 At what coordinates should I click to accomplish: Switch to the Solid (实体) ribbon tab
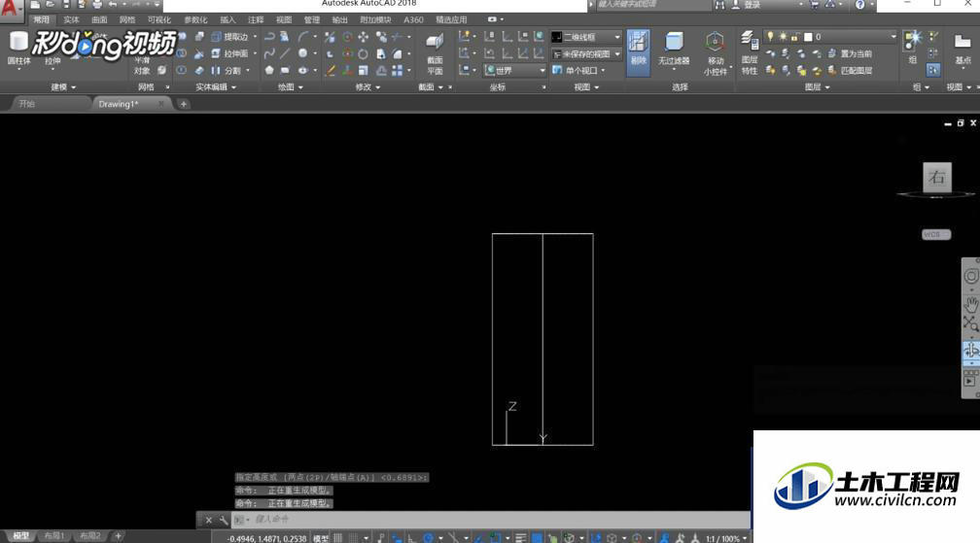coord(71,20)
